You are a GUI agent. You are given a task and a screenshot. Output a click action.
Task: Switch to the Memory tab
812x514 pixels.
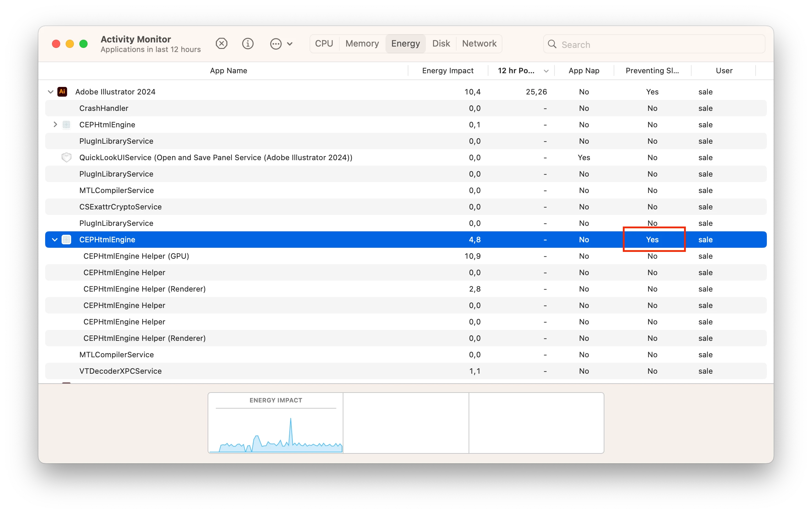tap(362, 43)
